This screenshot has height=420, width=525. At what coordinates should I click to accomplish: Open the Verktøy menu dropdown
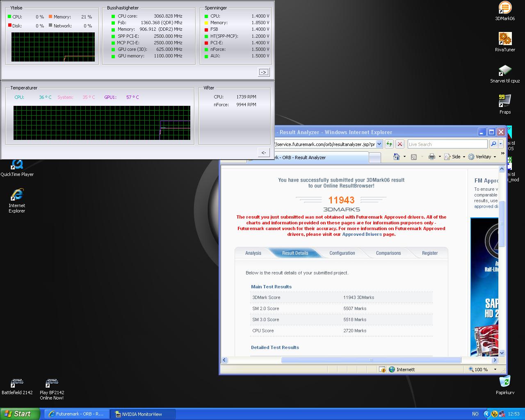495,157
